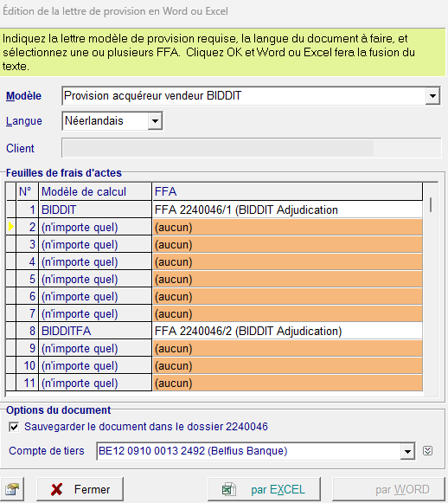Open the Langue dropdown arrow
The width and height of the screenshot is (448, 503).
pyautogui.click(x=155, y=121)
